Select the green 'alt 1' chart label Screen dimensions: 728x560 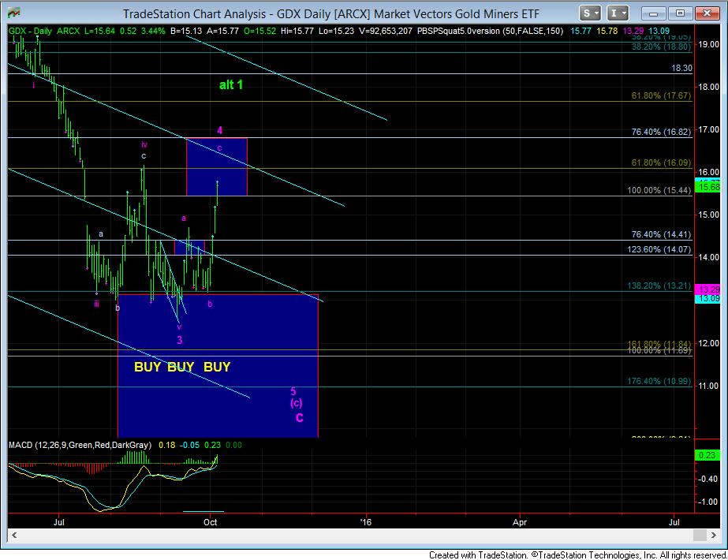[x=231, y=84]
